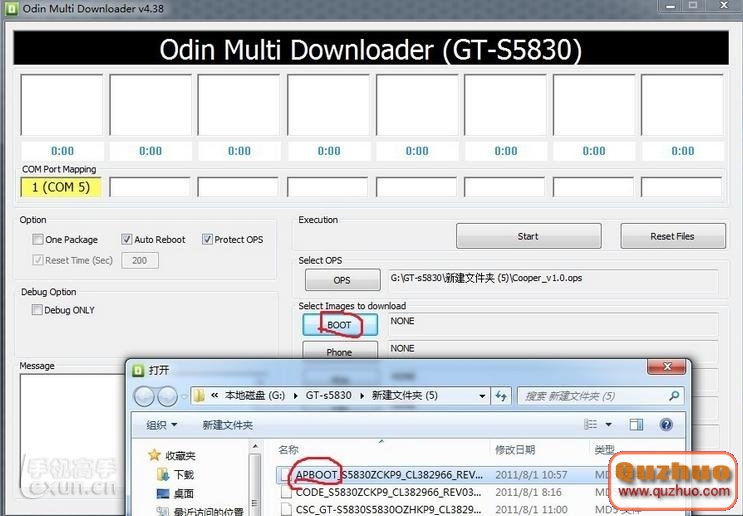Click the BOOT path field showing NONE

553,325
